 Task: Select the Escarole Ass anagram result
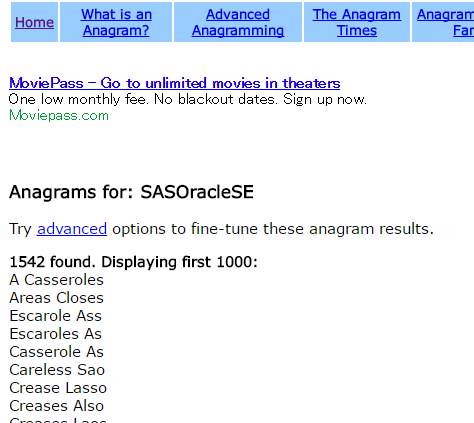[55, 316]
